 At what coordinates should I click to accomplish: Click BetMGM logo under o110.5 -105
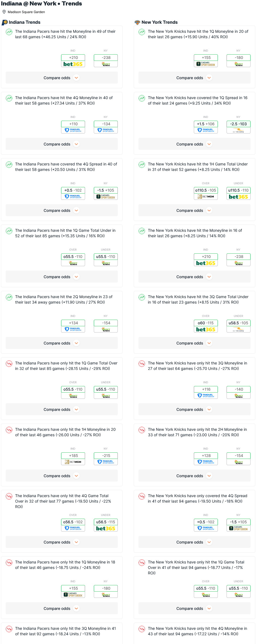(206, 197)
